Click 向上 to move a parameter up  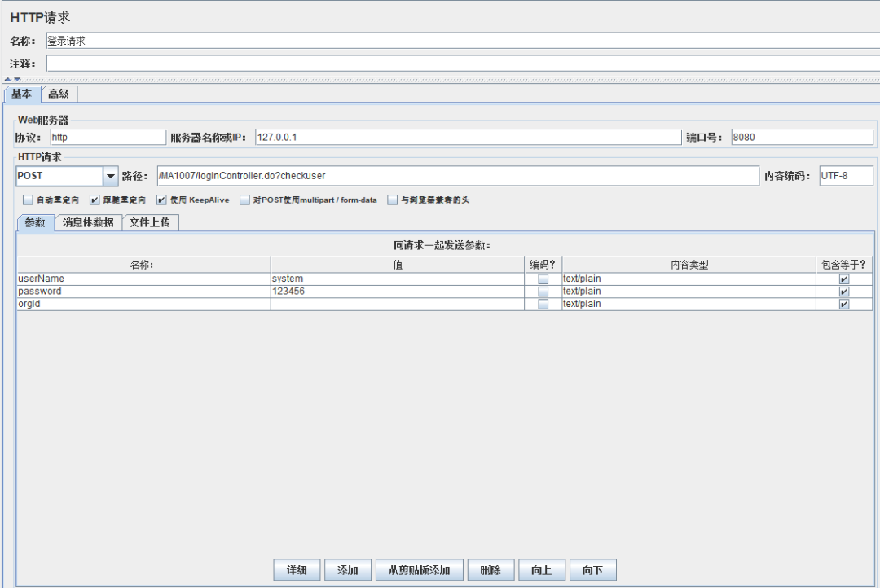[x=542, y=569]
